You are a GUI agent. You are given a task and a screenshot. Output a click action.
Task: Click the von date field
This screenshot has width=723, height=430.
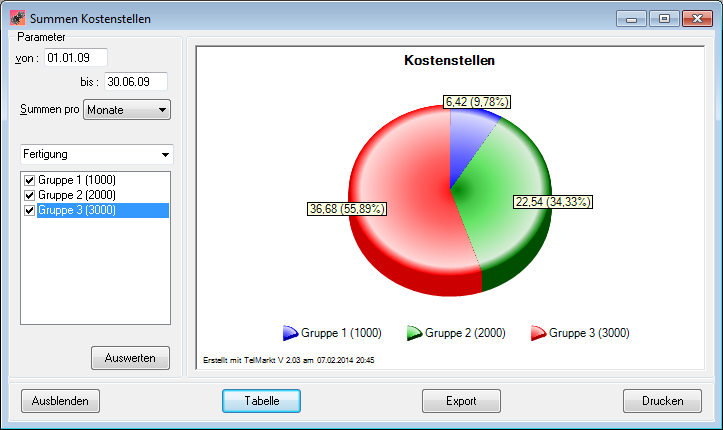75,57
